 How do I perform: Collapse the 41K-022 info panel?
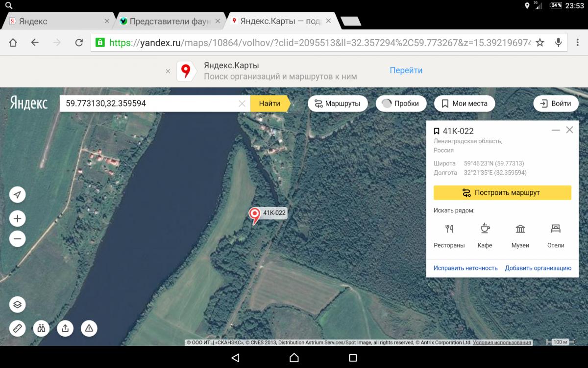(556, 131)
